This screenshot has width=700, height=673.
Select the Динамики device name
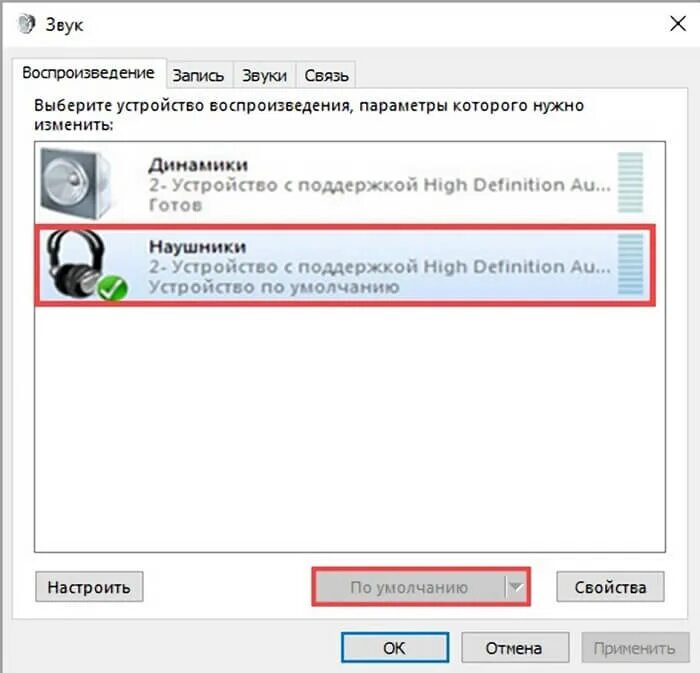[x=198, y=165]
